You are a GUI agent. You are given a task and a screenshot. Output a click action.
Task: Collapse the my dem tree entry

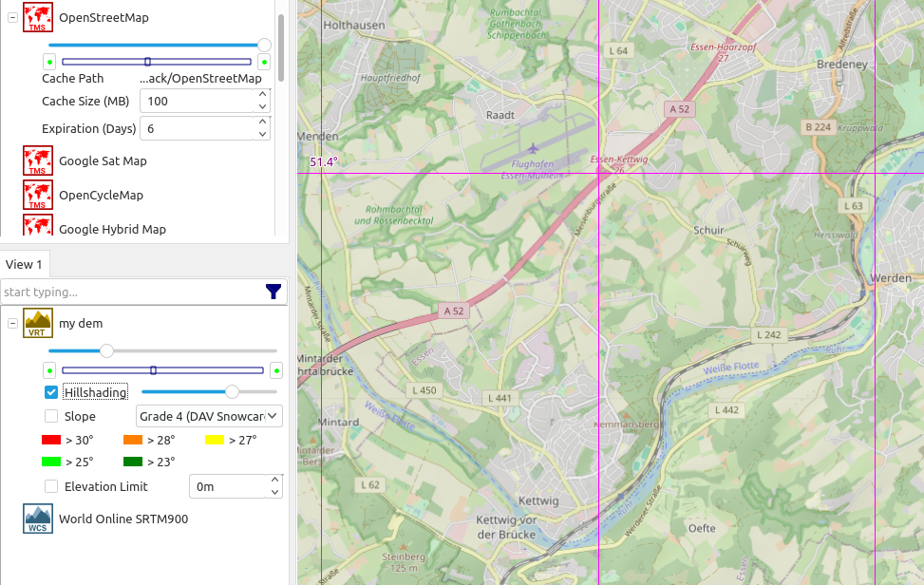(12, 324)
